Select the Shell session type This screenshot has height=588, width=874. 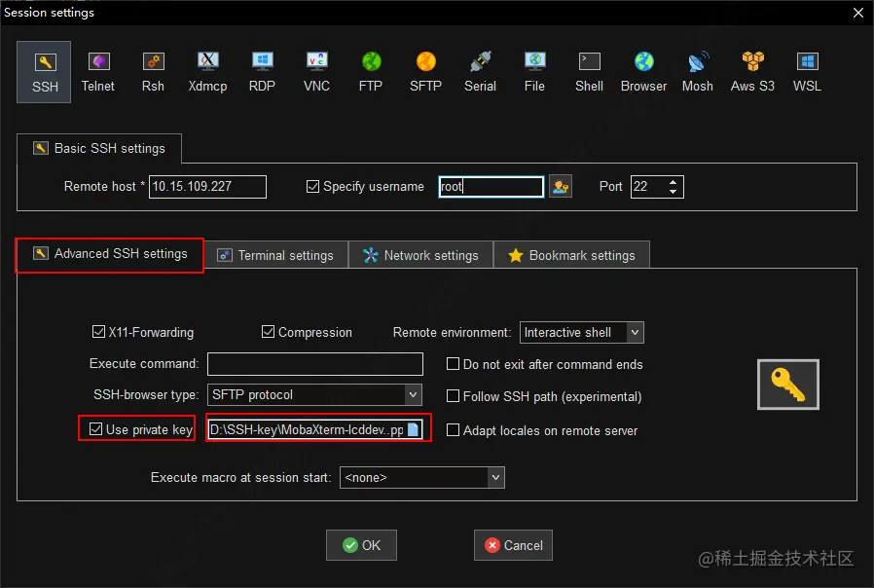pyautogui.click(x=589, y=72)
